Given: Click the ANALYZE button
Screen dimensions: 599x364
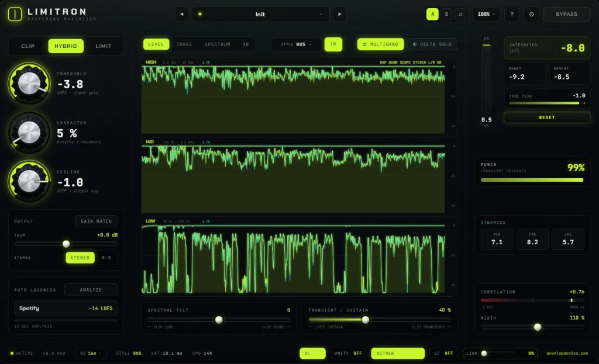Looking at the screenshot, I should [91, 290].
